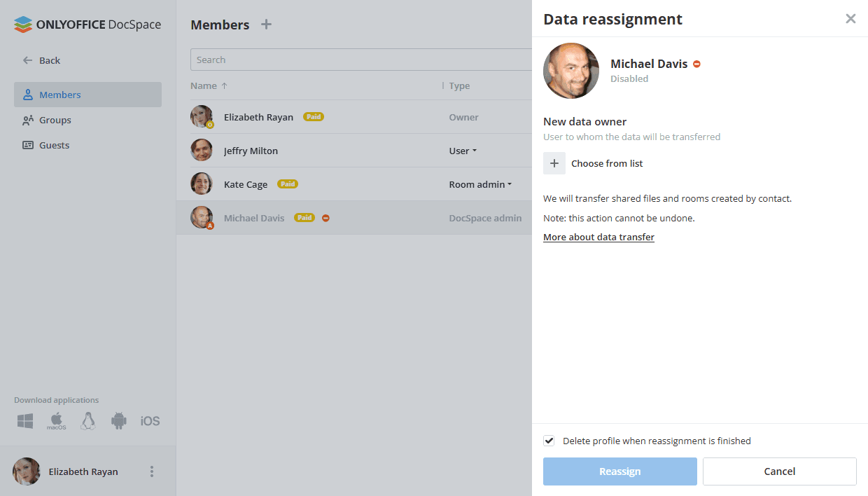Click the plus icon to invite members
The width and height of the screenshot is (868, 496).
(x=266, y=25)
